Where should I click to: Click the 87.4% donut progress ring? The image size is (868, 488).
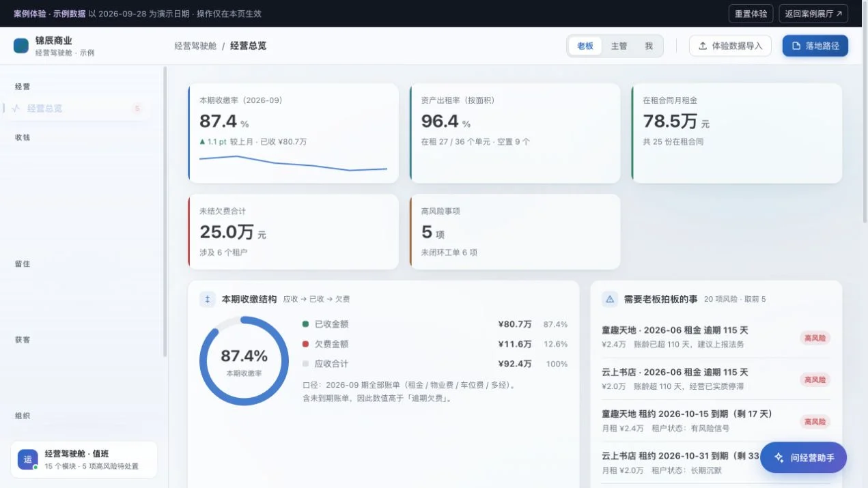click(x=244, y=361)
